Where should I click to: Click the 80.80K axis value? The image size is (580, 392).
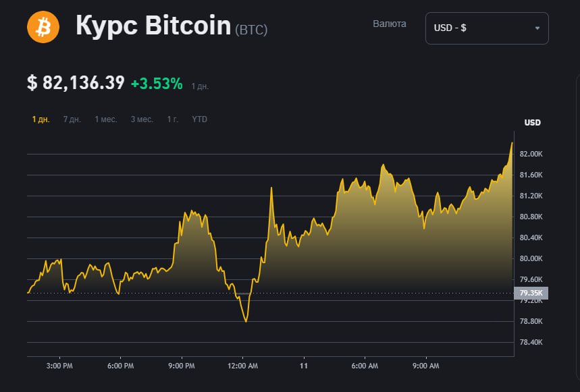tap(531, 217)
